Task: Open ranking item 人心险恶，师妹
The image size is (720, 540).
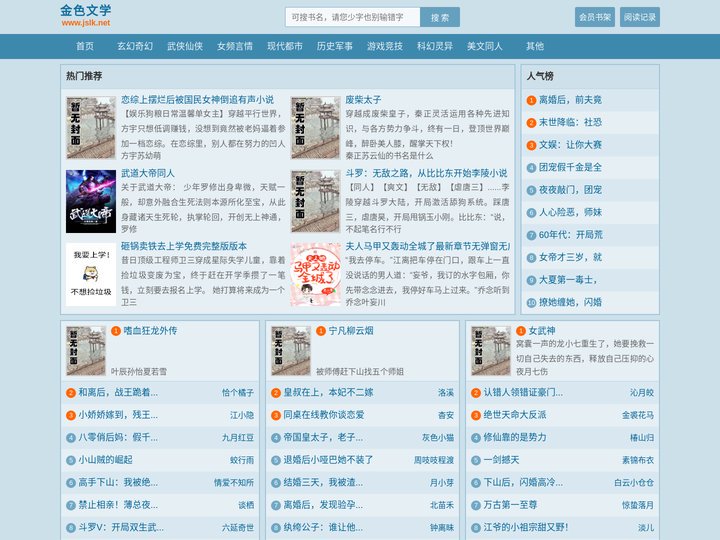Action: coord(570,212)
